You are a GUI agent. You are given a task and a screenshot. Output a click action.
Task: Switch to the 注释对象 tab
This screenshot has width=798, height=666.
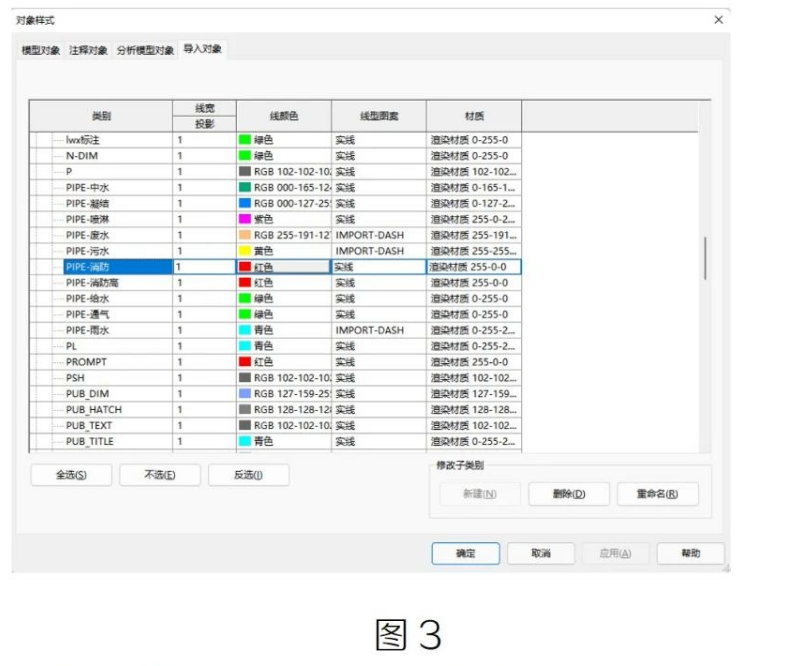point(88,50)
